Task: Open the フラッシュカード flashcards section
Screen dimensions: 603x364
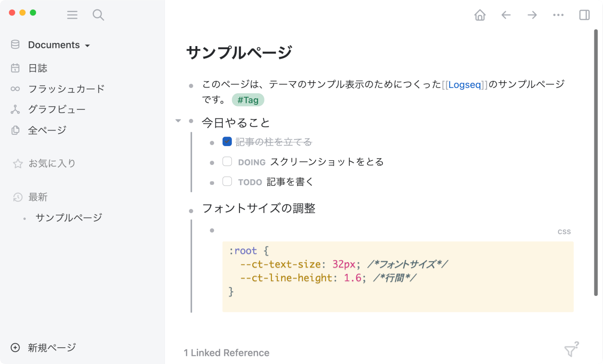Action: pyautogui.click(x=65, y=89)
